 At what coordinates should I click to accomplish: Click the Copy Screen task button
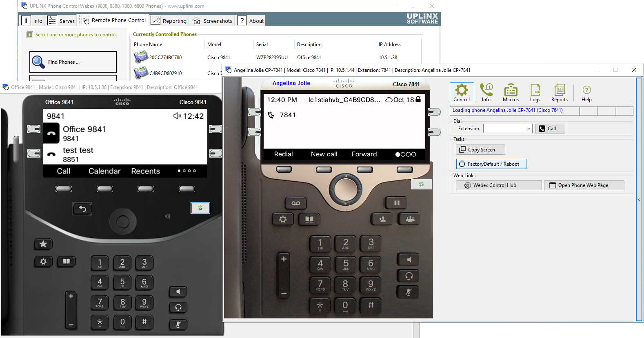(x=480, y=150)
